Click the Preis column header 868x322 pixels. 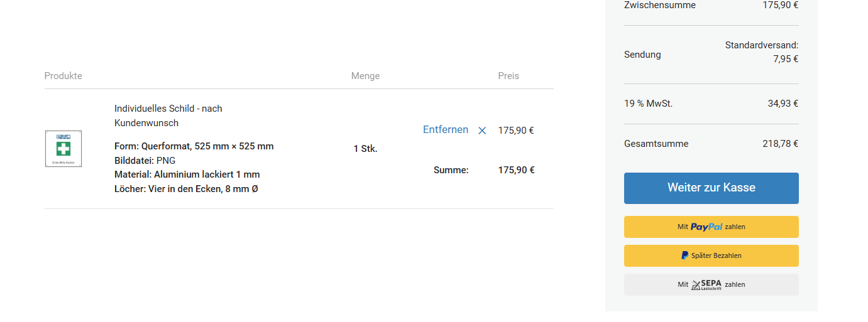tap(508, 76)
